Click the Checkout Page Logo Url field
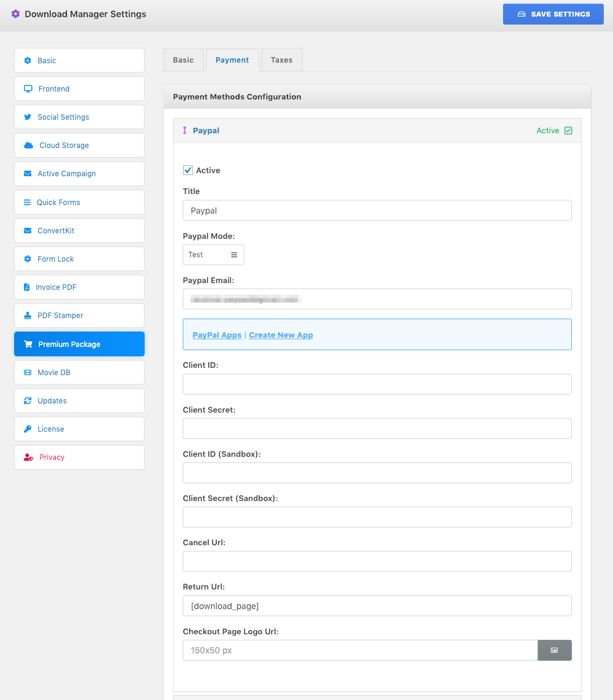This screenshot has height=700, width=613. [361, 650]
